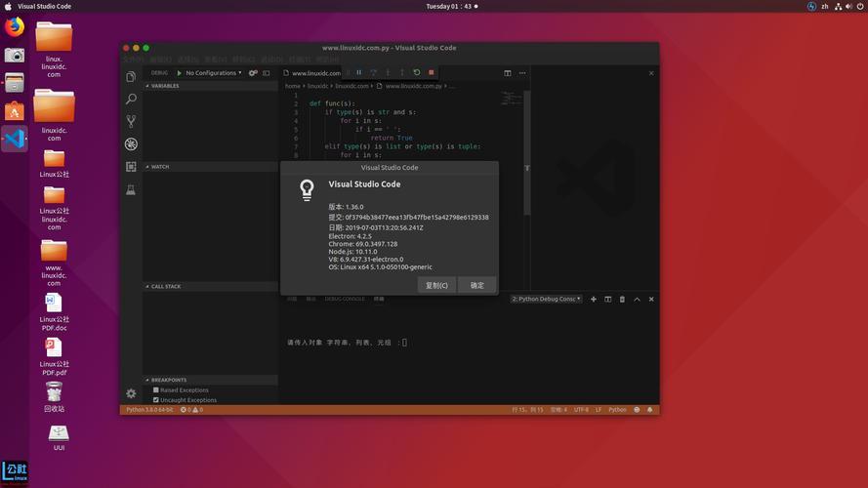Open Ubuntu Software from the dock
The image size is (868, 488).
coord(15,111)
